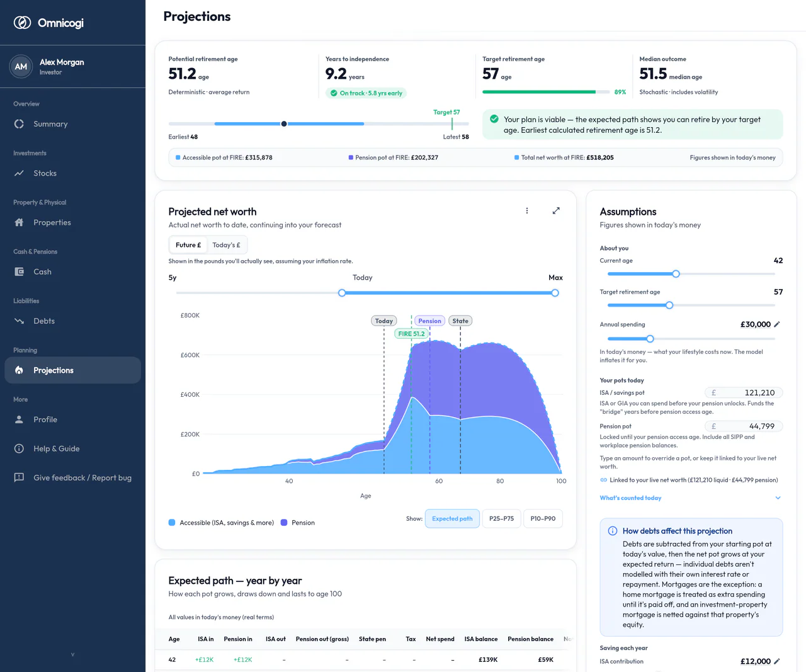Go to Stocks in the sidebar
Screen dimensions: 806x672
pos(72,173)
